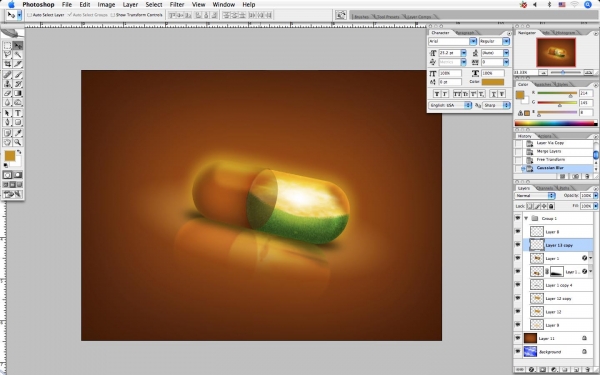This screenshot has height=375, width=600.
Task: Collapse the Group 1 folder triangle
Action: (x=526, y=218)
